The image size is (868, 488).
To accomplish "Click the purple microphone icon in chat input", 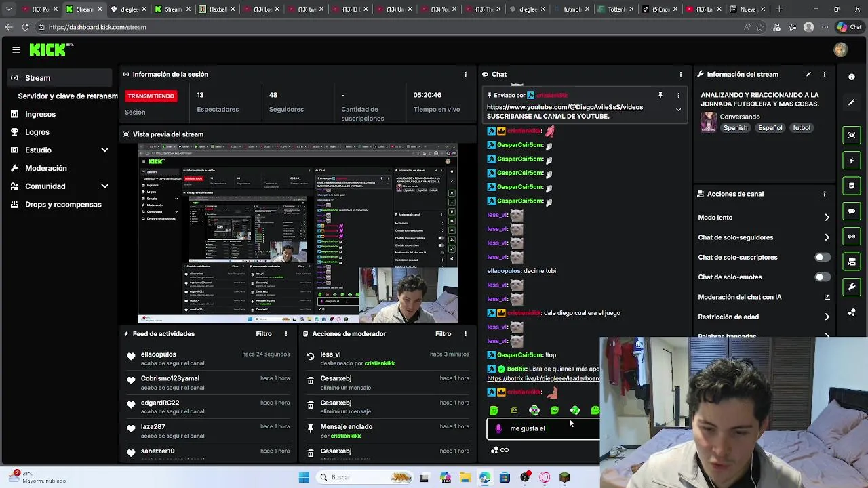I will point(499,428).
